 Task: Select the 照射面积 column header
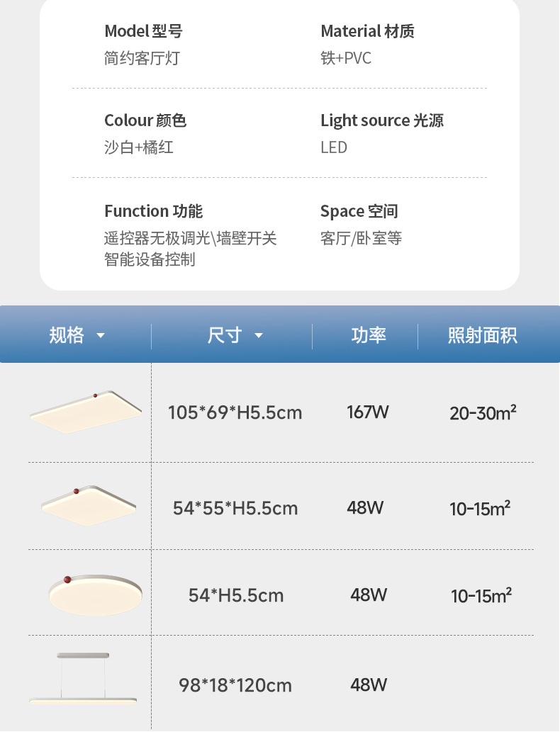483,335
